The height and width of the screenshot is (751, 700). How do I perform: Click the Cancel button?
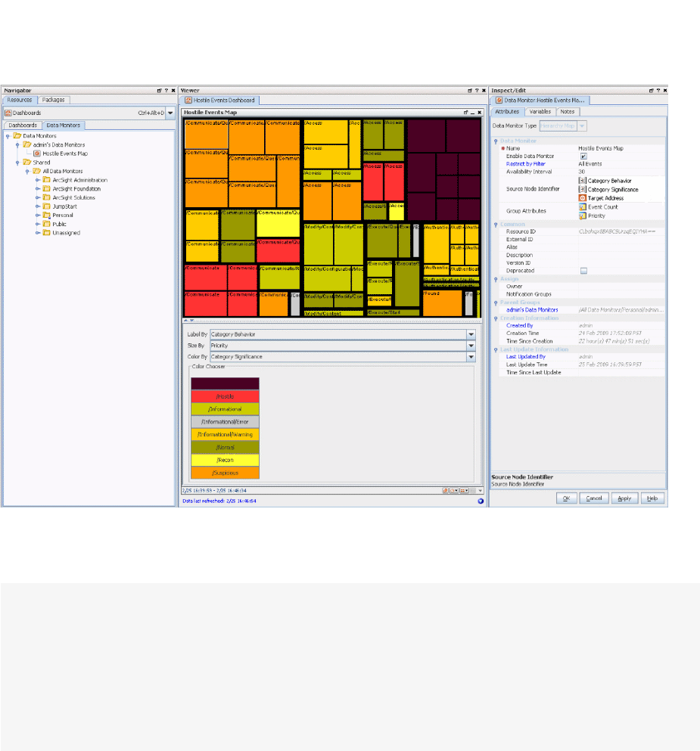593,498
